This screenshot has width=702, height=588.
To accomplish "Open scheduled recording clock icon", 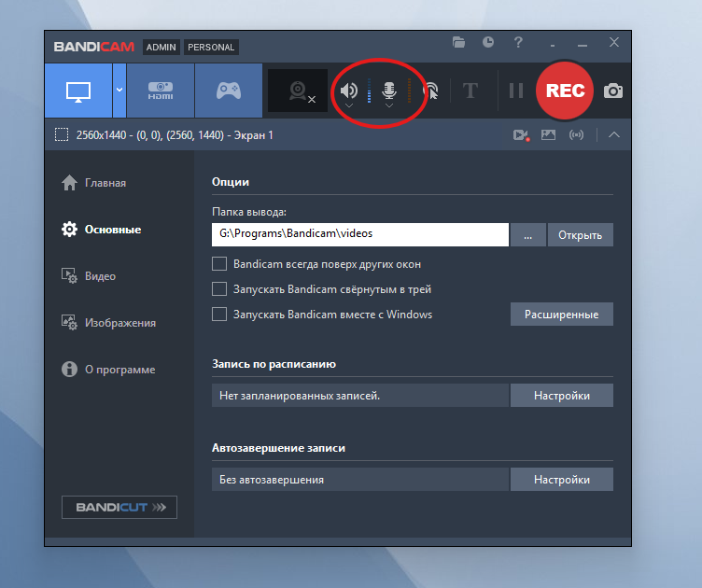I will click(x=488, y=43).
